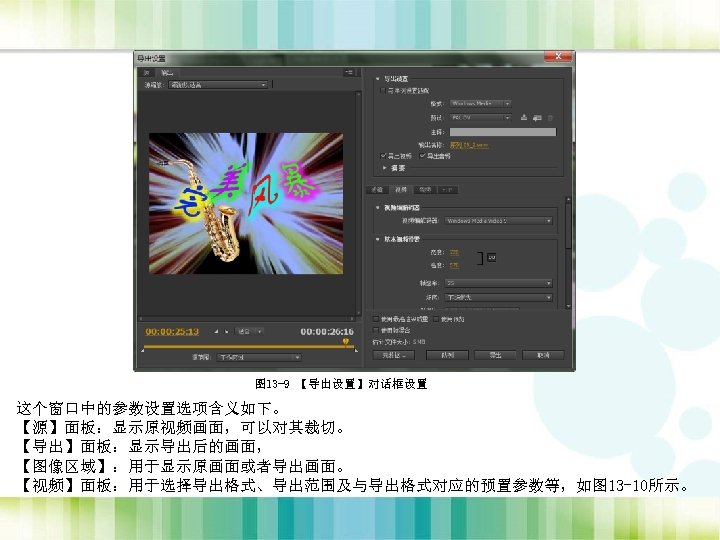Click the delete preset trash icon

point(550,118)
